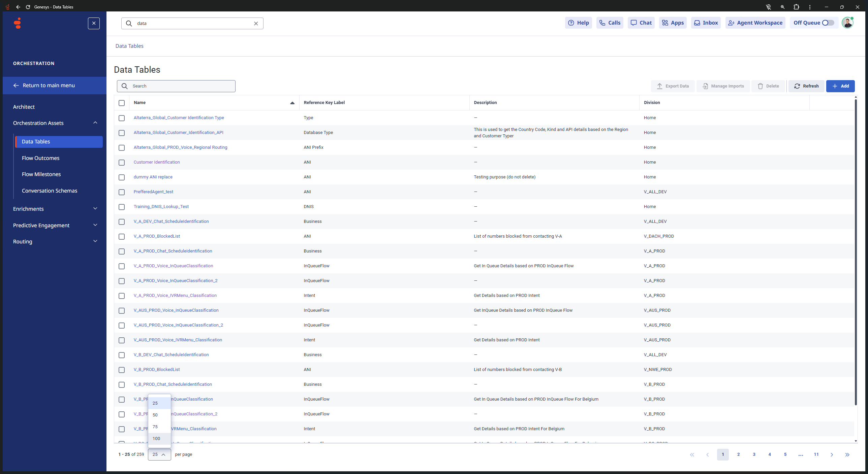Viewport: 868px width, 474px height.
Task: Click the Data Tables breadcrumb link
Action: [129, 46]
